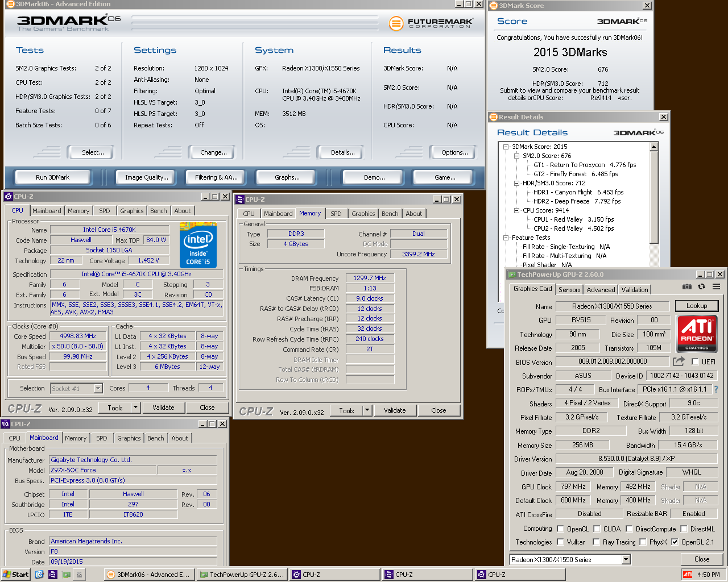
Task: Collapse the SM2.0 Score: 676 node
Action: coord(516,156)
